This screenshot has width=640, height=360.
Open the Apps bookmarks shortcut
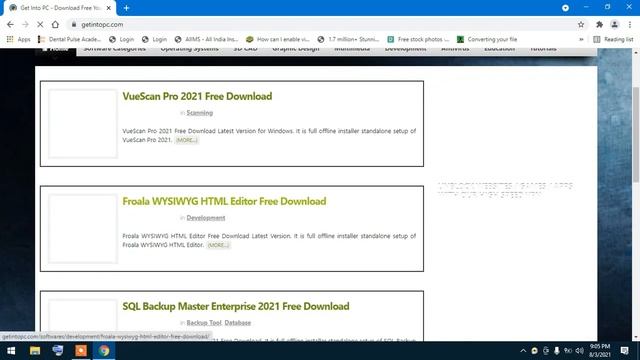point(18,39)
